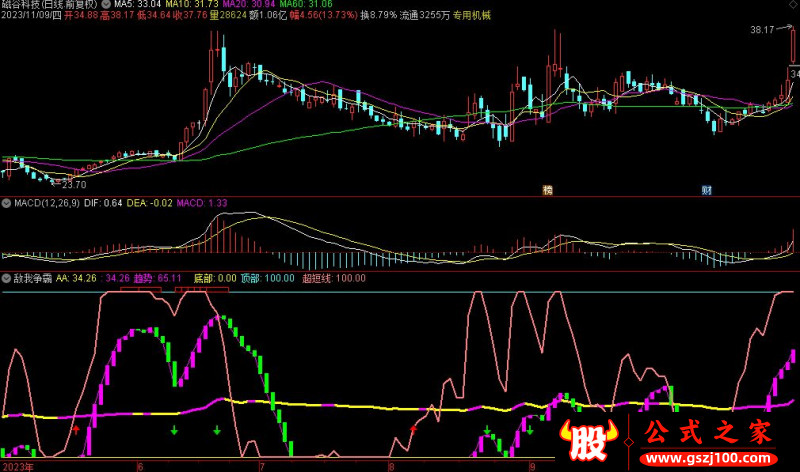The height and width of the screenshot is (472, 800).
Task: Click the 趋势: 65.11 value
Action: [158, 279]
